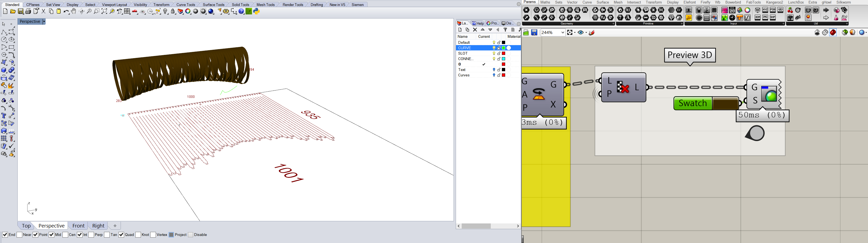Expand the Util panel in Grasshopper

pos(847,24)
